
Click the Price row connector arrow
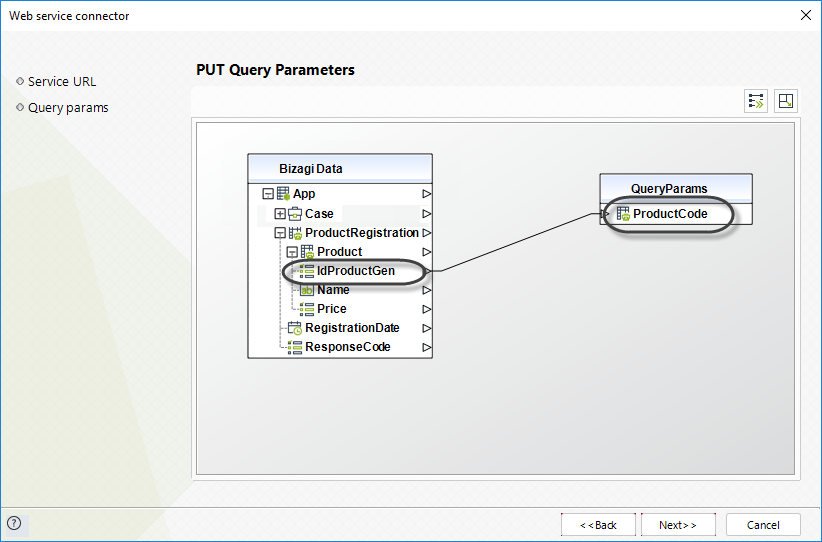(427, 309)
